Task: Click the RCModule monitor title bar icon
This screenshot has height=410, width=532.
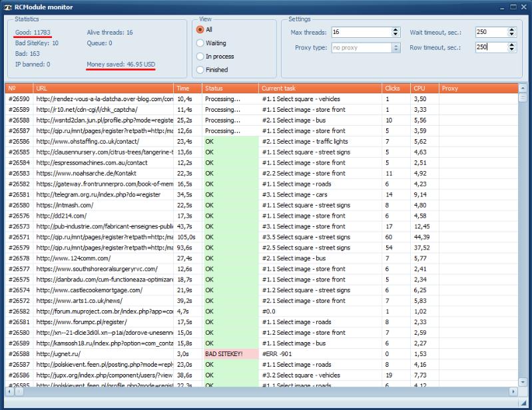Action: click(8, 7)
